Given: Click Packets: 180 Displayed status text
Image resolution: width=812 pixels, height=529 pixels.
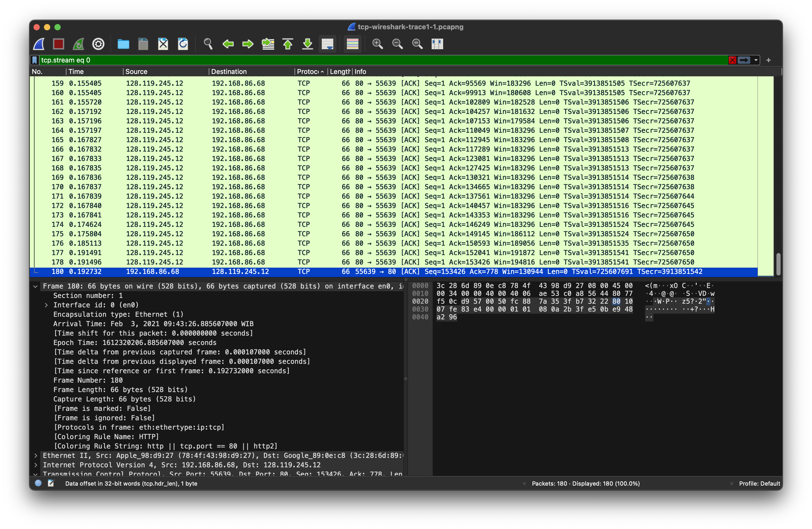Looking at the screenshot, I should click(x=585, y=484).
